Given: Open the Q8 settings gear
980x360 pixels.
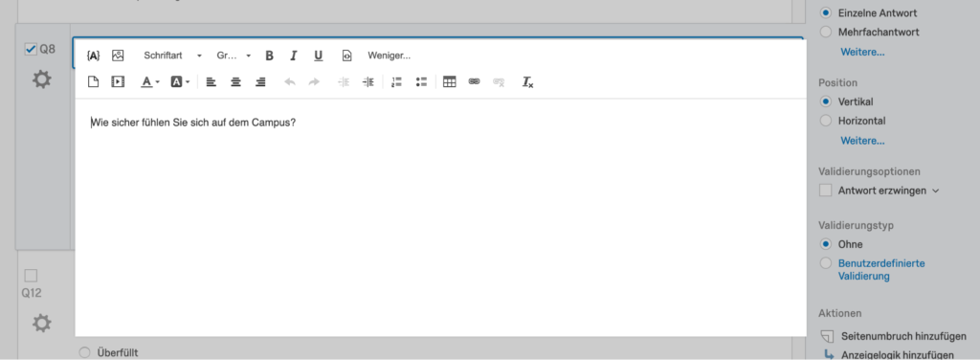Looking at the screenshot, I should coord(42,79).
